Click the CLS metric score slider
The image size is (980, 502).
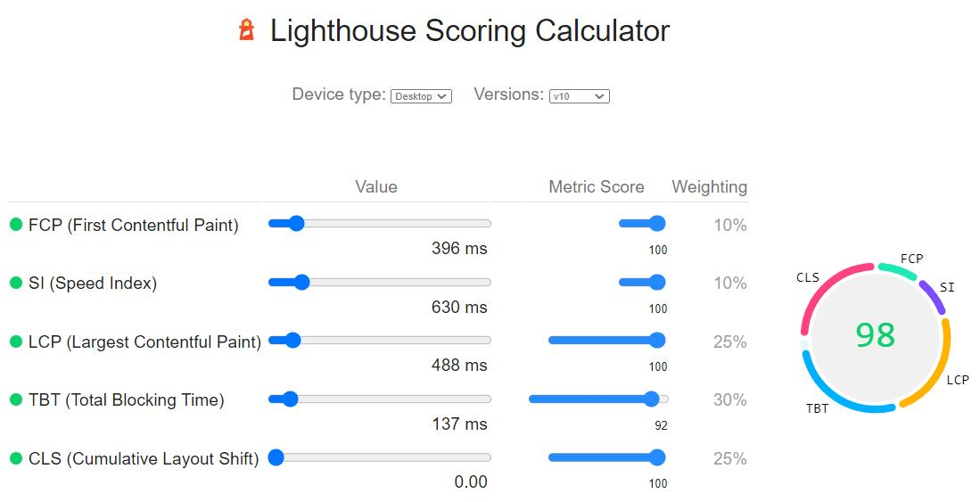coord(607,457)
